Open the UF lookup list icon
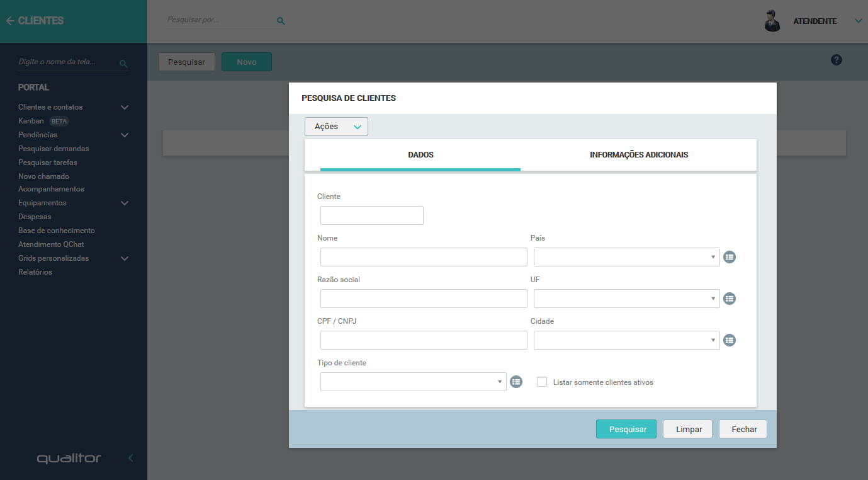The width and height of the screenshot is (868, 480). [730, 299]
